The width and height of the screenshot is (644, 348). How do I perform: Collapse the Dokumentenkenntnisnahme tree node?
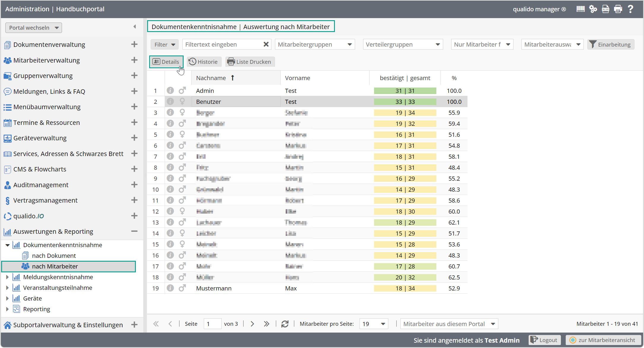7,245
